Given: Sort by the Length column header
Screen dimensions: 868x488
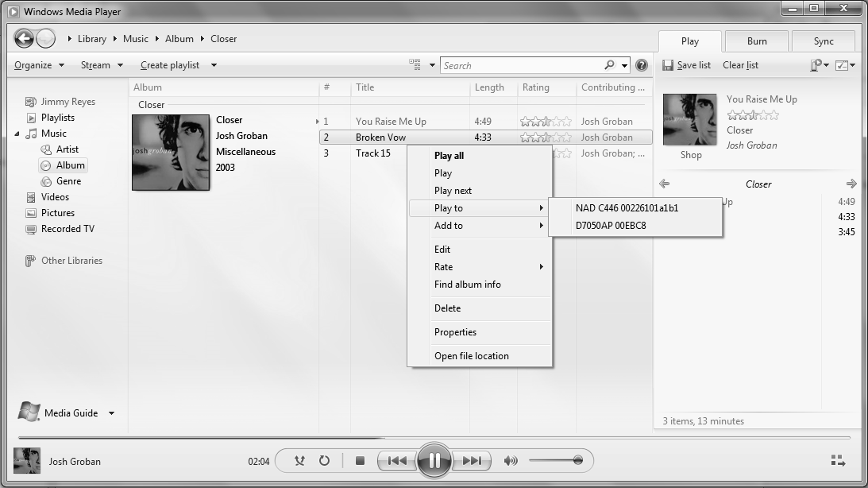Looking at the screenshot, I should 489,87.
